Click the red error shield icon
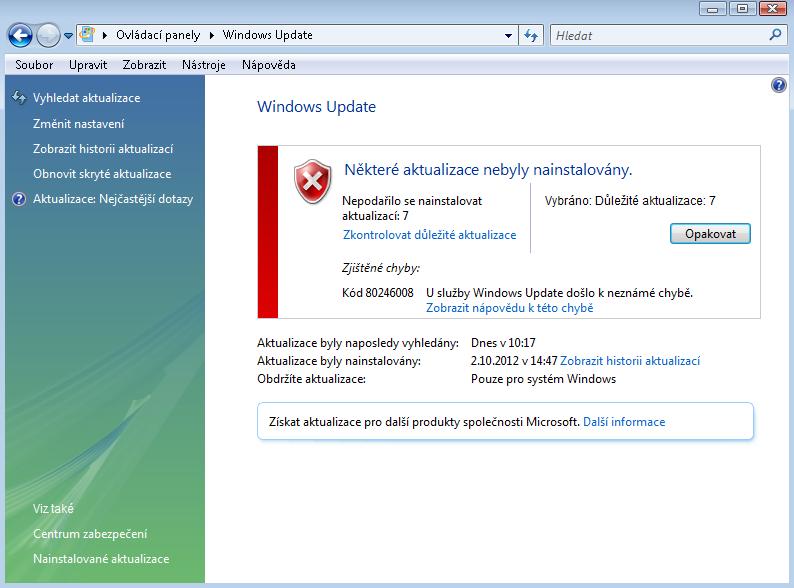Screen dimensions: 794x588 pyautogui.click(x=313, y=183)
